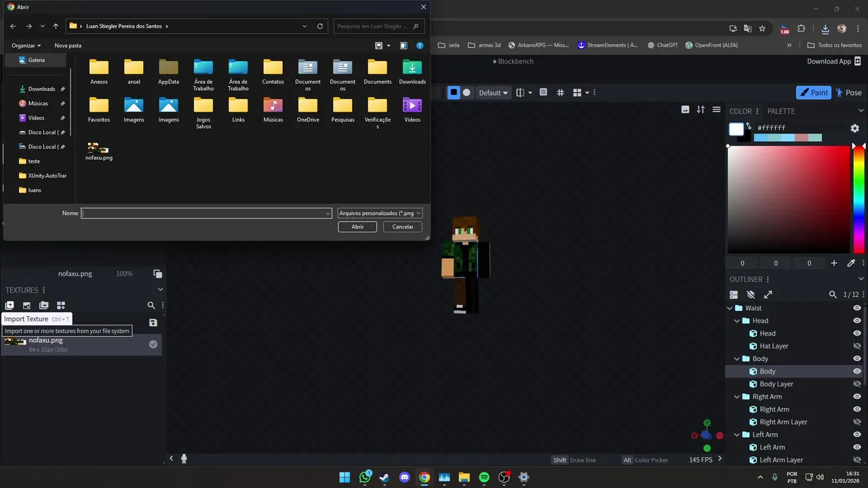
Task: Click the copy icon next to 100% zoom
Action: [x=157, y=274]
